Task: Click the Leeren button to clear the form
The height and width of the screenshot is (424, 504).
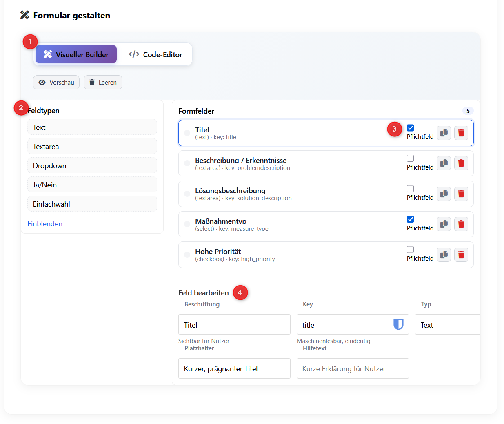Action: pyautogui.click(x=103, y=82)
